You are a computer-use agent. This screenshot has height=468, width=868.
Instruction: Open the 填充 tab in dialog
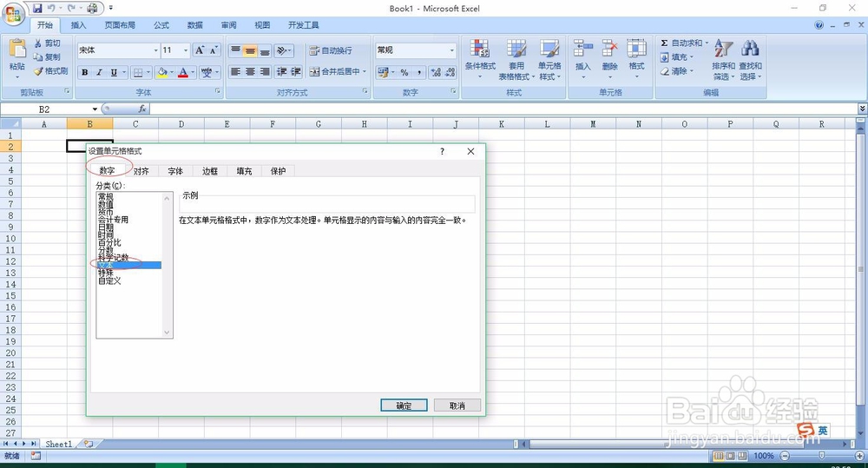(244, 171)
